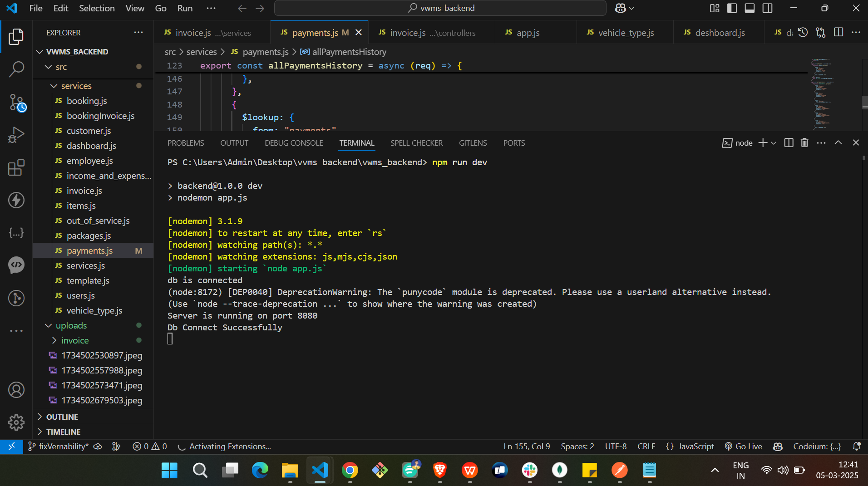This screenshot has width=868, height=486.
Task: Open the Extensions view
Action: click(16, 167)
